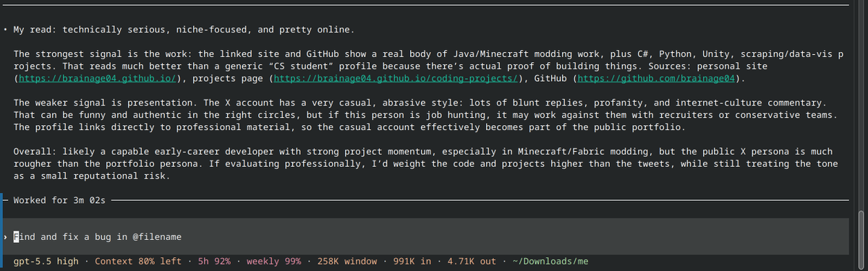
Task: Click the '4.71K out' token count
Action: tap(472, 261)
